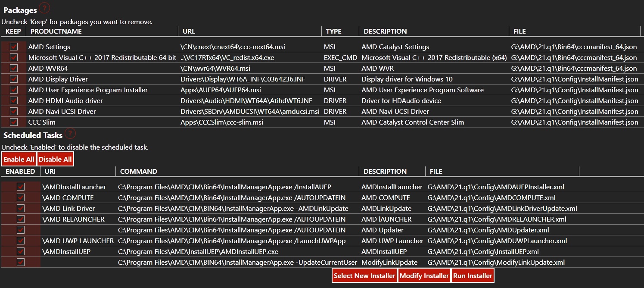
Task: Click the Enable All button
Action: [x=19, y=159]
